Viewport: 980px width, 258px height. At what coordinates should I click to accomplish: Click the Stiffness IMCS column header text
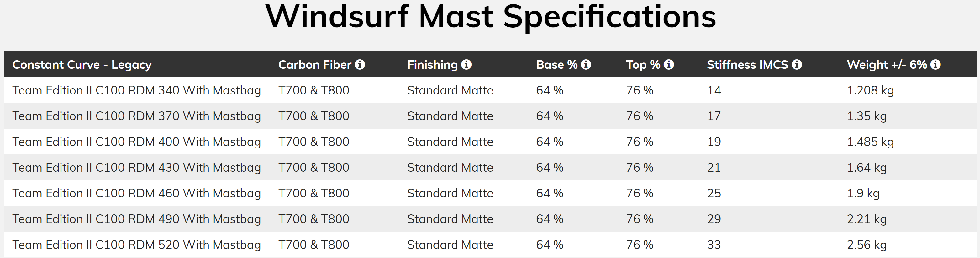pyautogui.click(x=747, y=64)
